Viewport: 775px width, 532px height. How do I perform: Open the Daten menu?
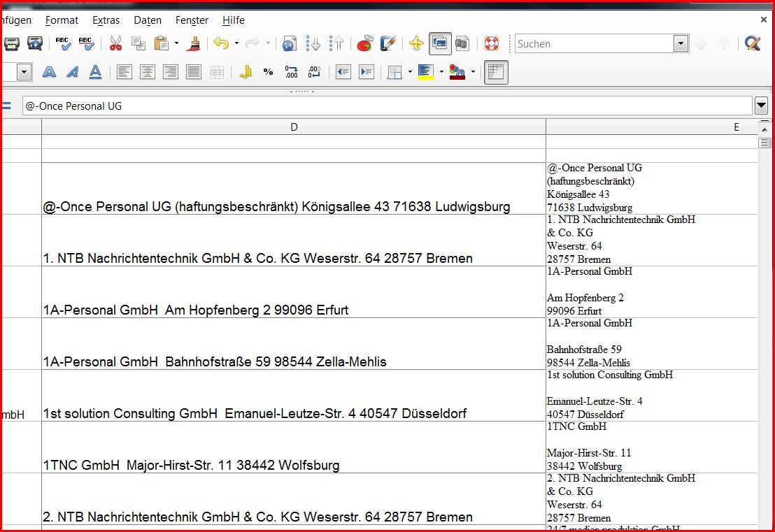point(148,20)
